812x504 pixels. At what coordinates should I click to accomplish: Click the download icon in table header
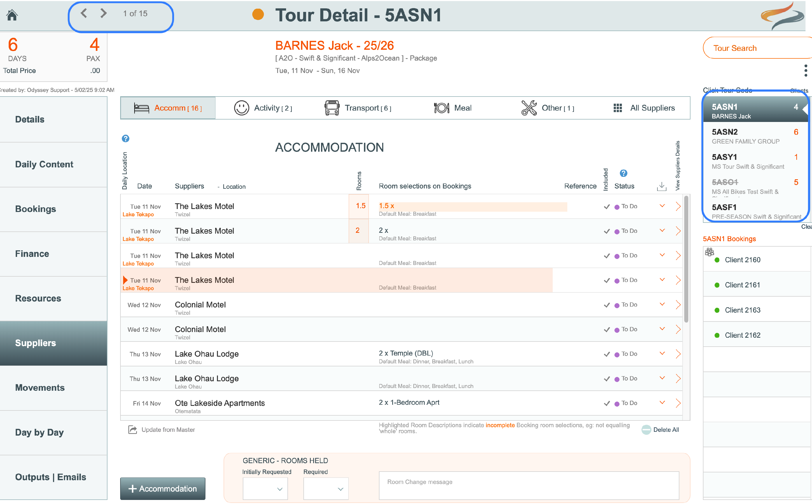tap(662, 186)
